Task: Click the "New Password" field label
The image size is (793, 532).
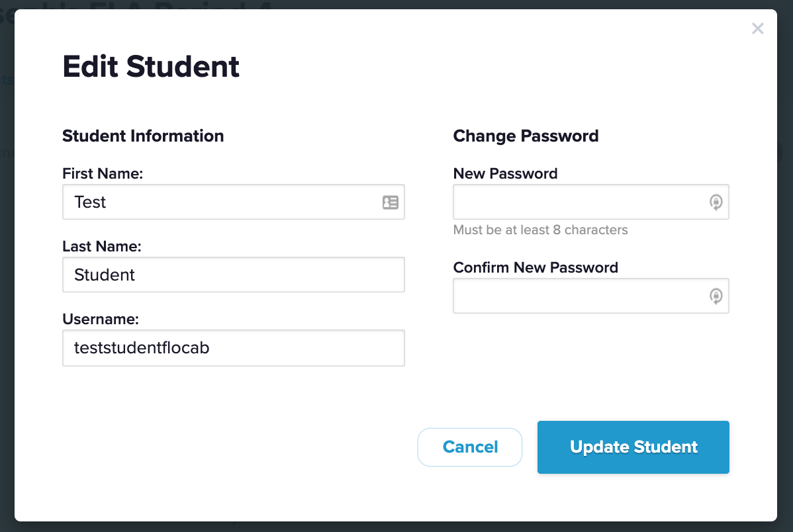Action: 505,174
